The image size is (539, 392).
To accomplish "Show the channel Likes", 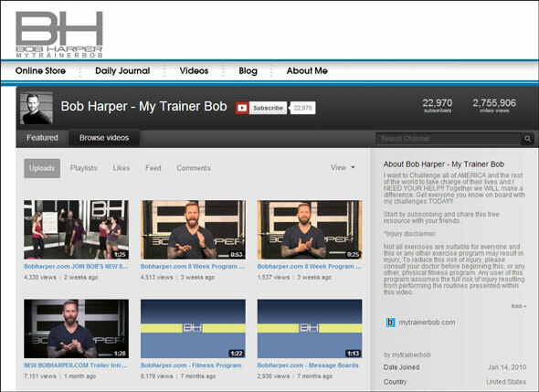I will (x=122, y=168).
